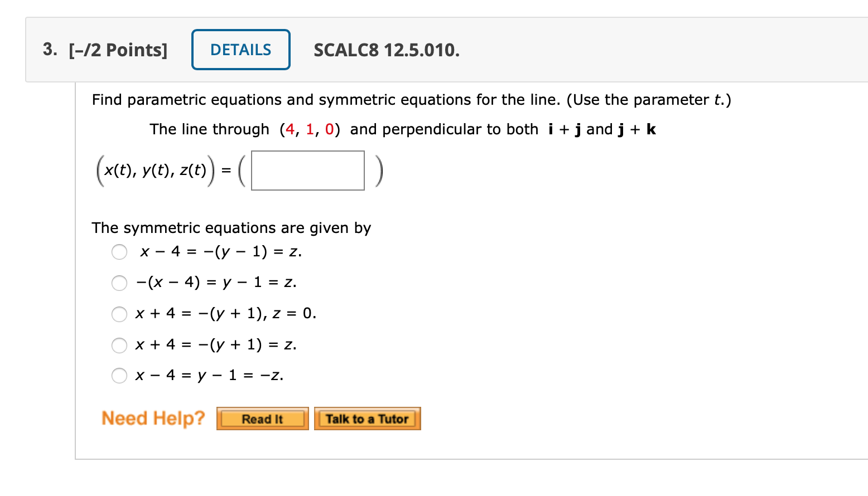Click equation text x − 4 = y − 1 = −z
Viewport: 868px width, 496px height.
209,376
